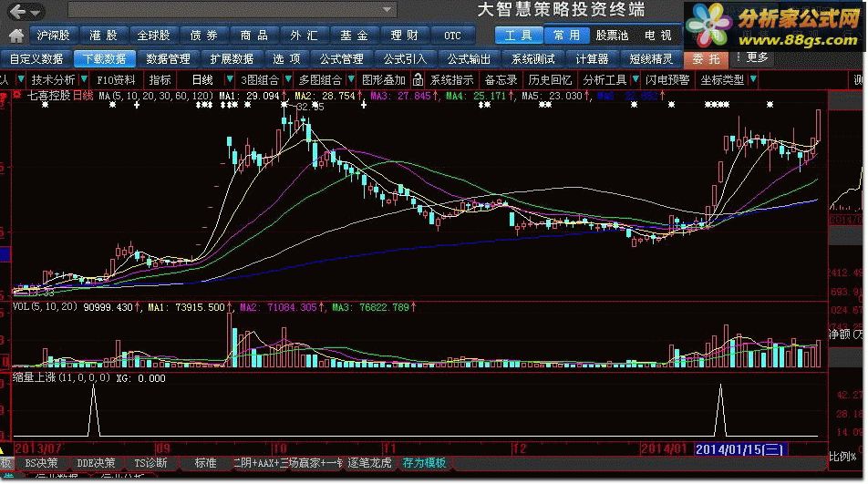Select the TS诊断 bottom tab

(150, 463)
